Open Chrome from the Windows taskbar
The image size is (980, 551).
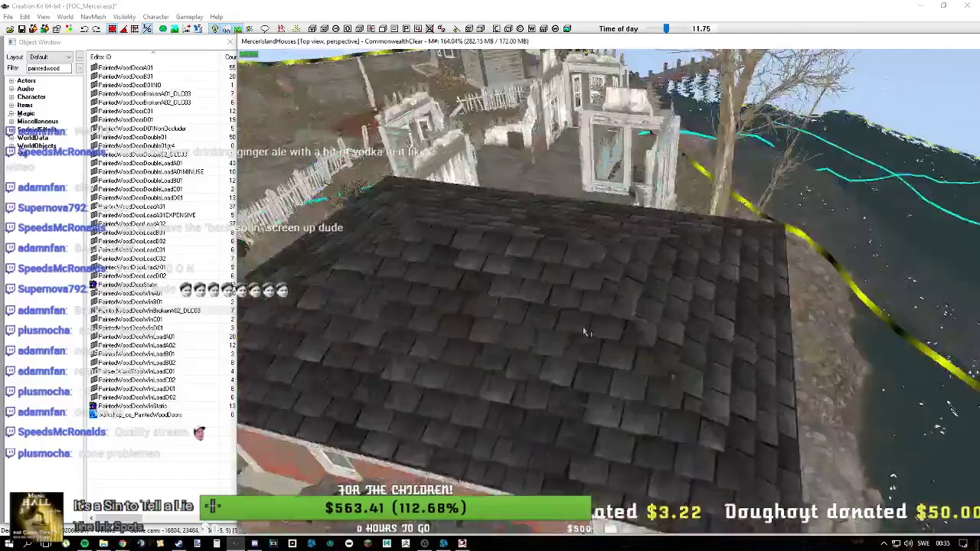pos(122,543)
